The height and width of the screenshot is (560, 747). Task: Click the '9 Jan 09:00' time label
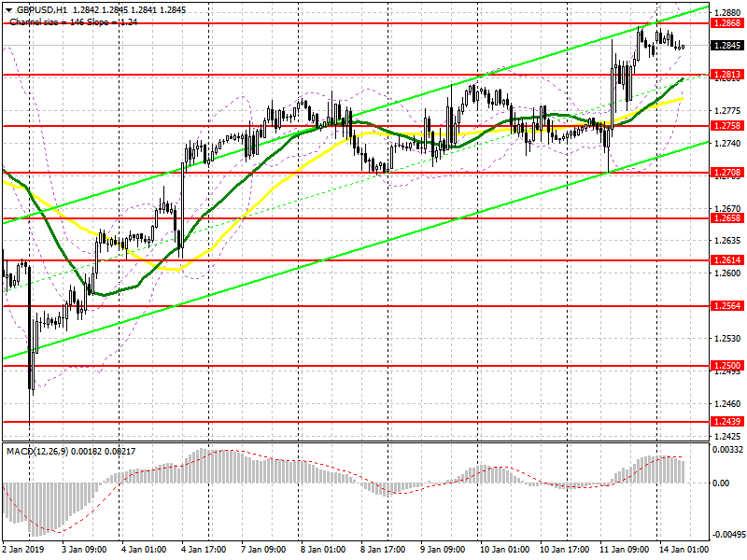coord(443,550)
